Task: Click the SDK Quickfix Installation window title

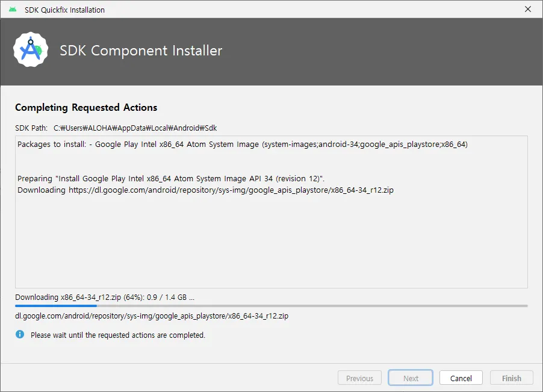Action: point(64,10)
